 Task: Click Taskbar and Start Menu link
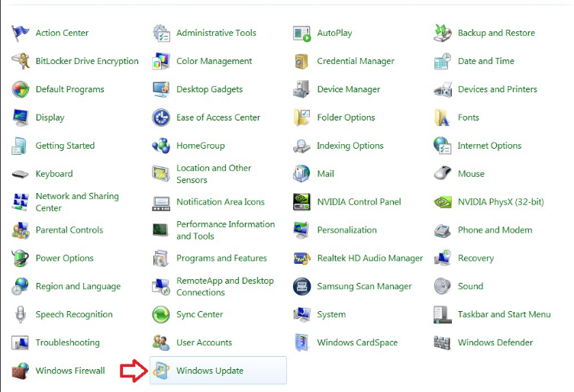click(504, 314)
